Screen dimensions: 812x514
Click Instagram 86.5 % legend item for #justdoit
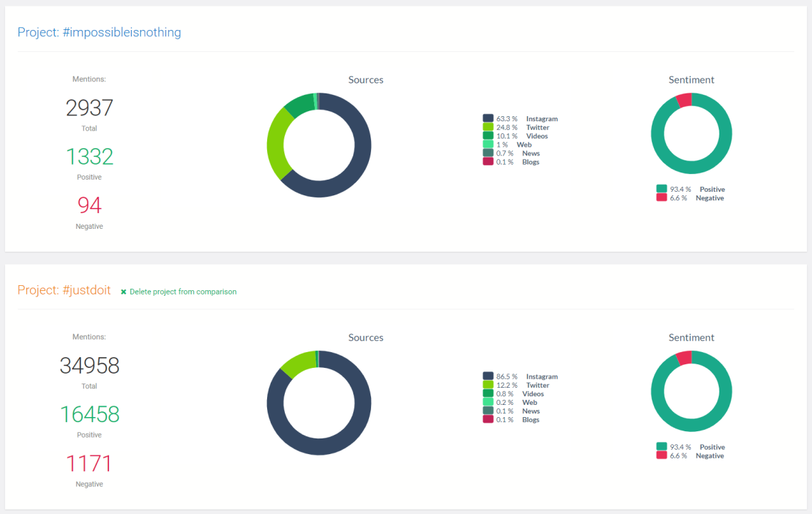click(521, 376)
